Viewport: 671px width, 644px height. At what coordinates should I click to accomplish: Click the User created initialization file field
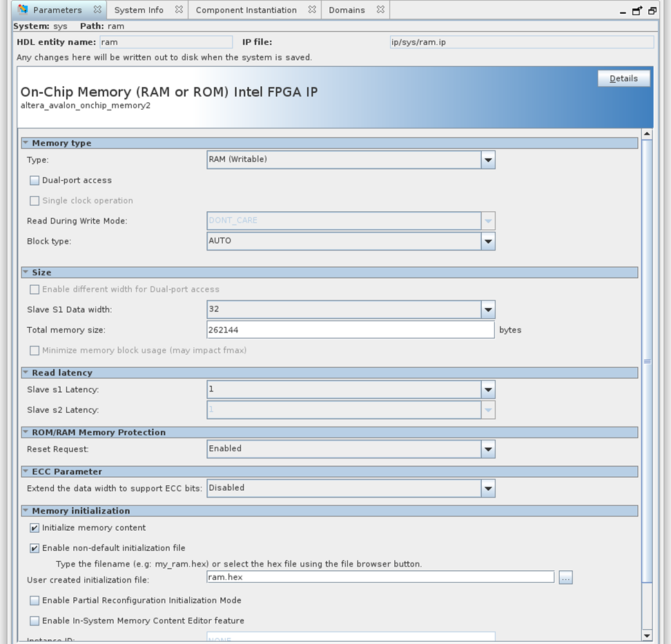[x=380, y=577]
